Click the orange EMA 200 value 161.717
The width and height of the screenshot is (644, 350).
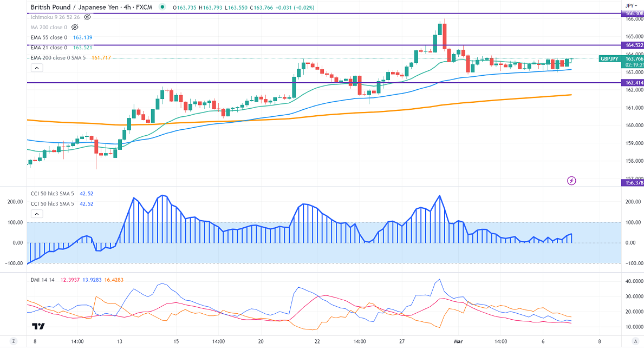(x=101, y=57)
